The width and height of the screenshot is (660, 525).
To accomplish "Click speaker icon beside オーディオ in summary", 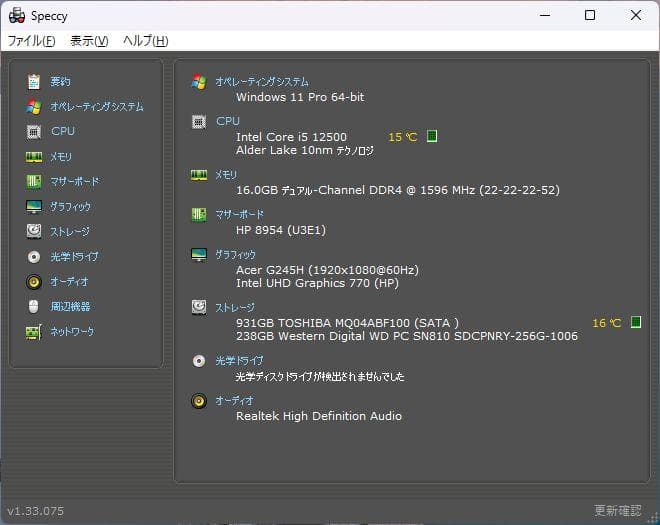I will (x=199, y=401).
